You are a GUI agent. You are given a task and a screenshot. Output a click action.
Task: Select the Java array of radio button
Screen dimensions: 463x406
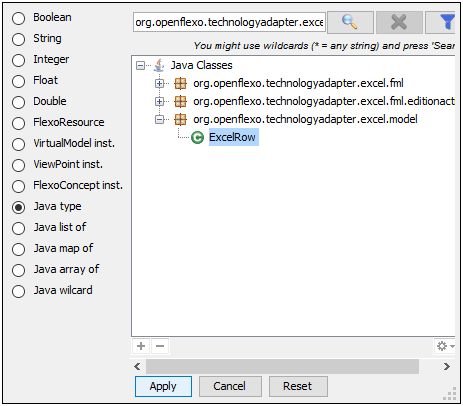point(18,270)
